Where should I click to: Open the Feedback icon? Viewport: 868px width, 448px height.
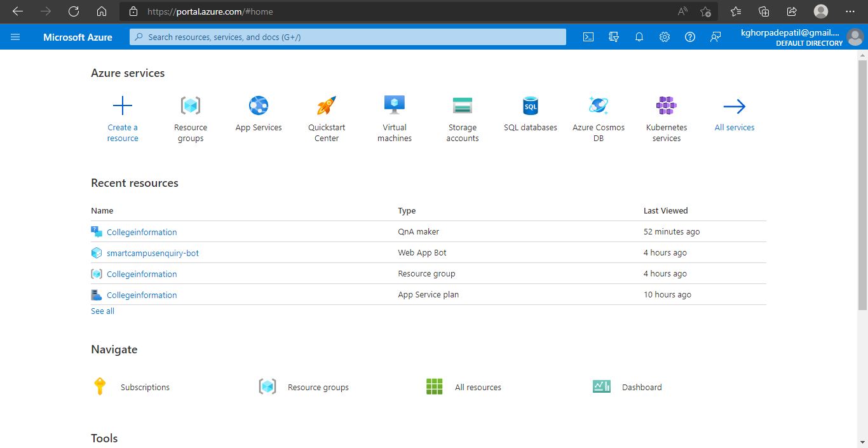715,37
